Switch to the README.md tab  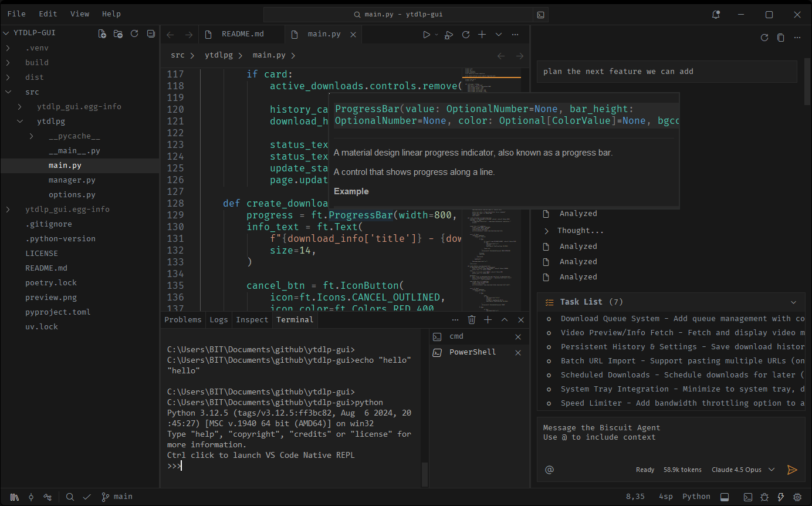(x=242, y=34)
